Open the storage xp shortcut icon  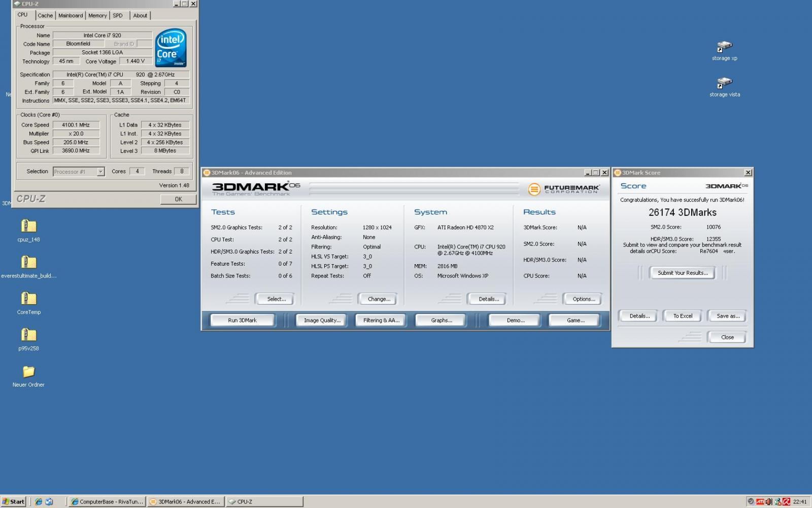point(724,47)
